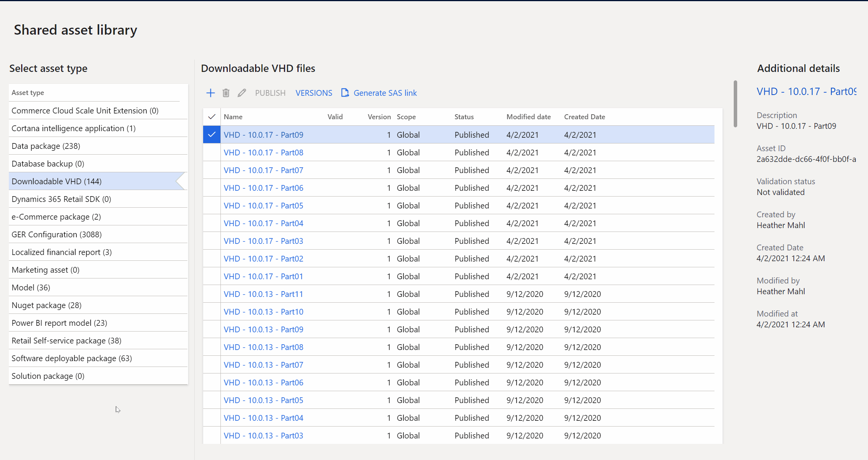Select GER Configuration (3088) asset type
This screenshot has width=868, height=460.
(x=57, y=234)
